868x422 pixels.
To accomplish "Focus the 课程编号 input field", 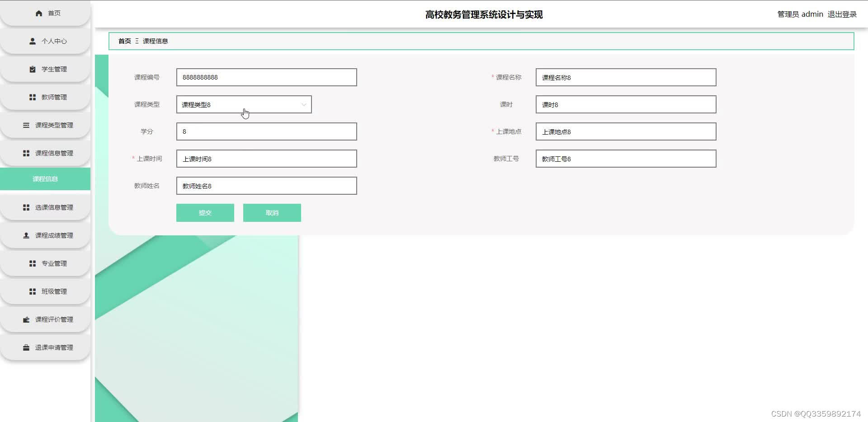I will tap(267, 77).
